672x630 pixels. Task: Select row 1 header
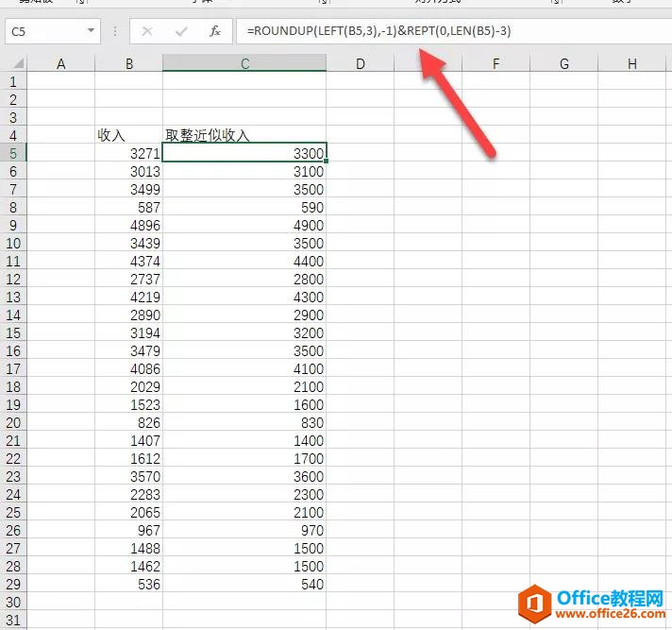click(x=13, y=81)
